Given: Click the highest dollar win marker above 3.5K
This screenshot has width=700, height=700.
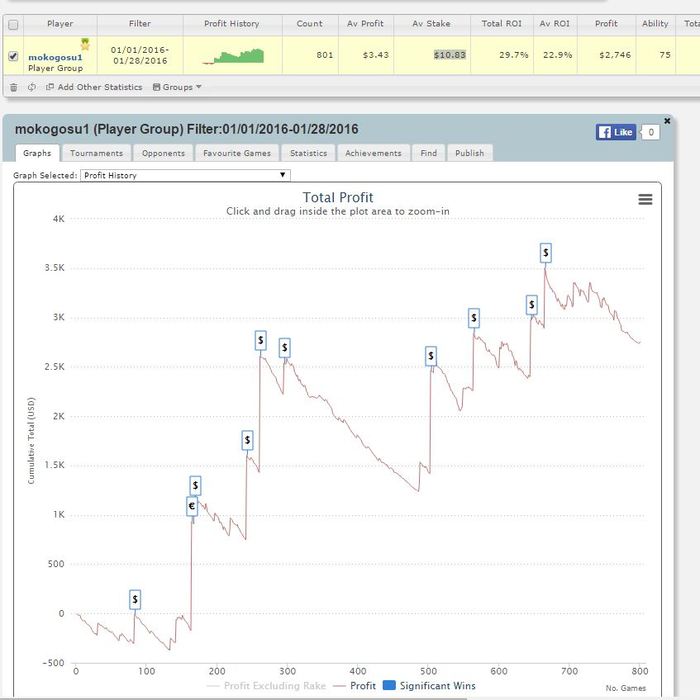Looking at the screenshot, I should pyautogui.click(x=546, y=253).
